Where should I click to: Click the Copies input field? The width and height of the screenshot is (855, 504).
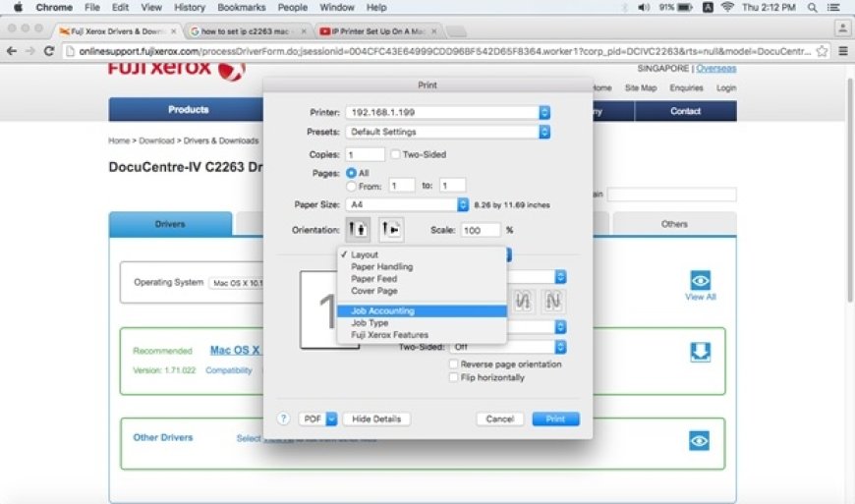coord(365,155)
